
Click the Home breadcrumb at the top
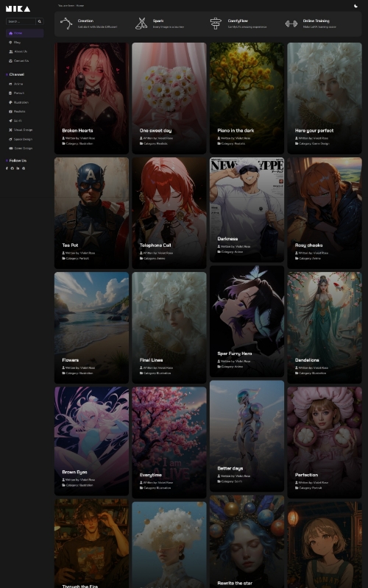[80, 6]
